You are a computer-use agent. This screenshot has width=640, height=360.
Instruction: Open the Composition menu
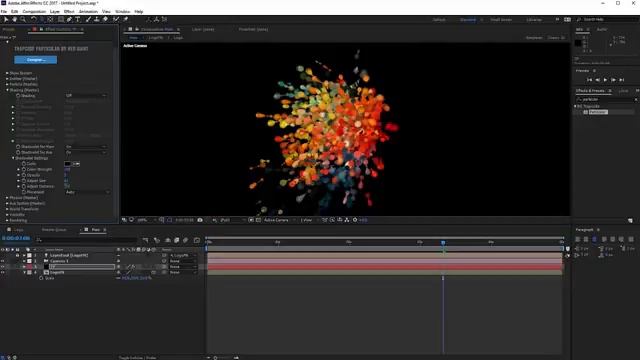[34, 11]
